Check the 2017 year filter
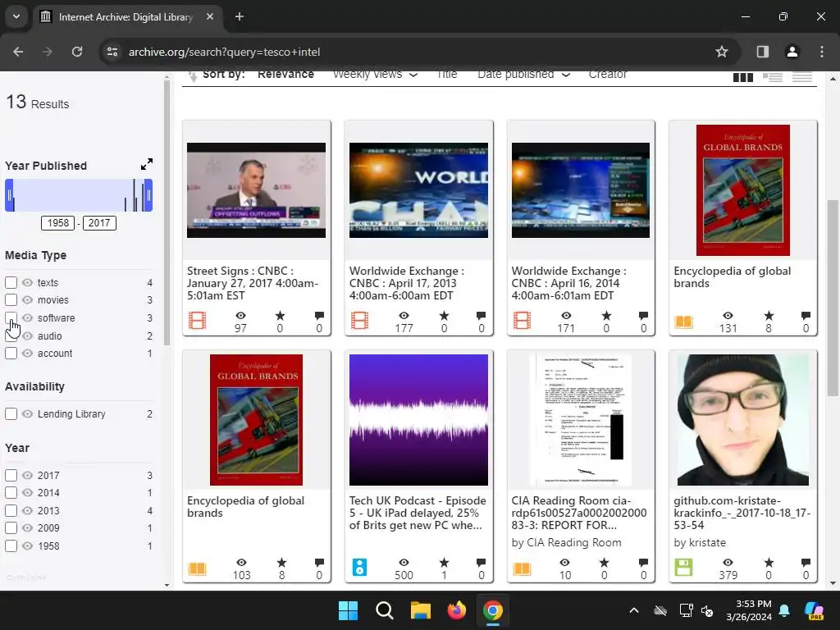This screenshot has width=840, height=630. click(11, 475)
